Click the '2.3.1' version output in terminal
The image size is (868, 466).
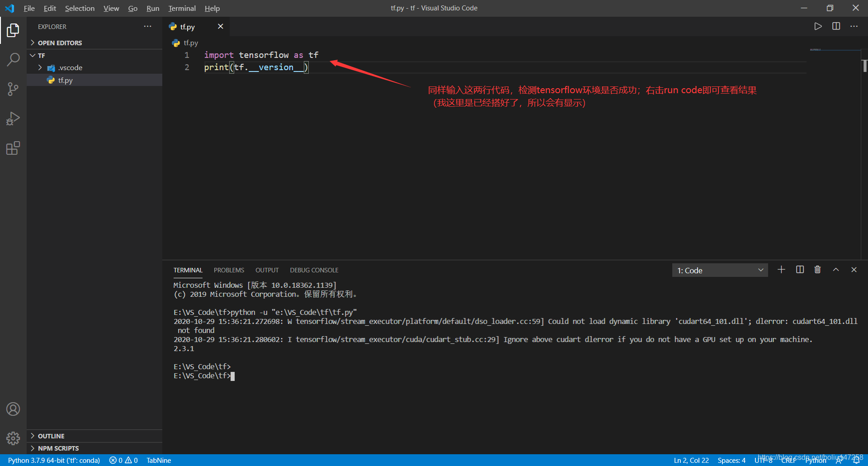(184, 348)
